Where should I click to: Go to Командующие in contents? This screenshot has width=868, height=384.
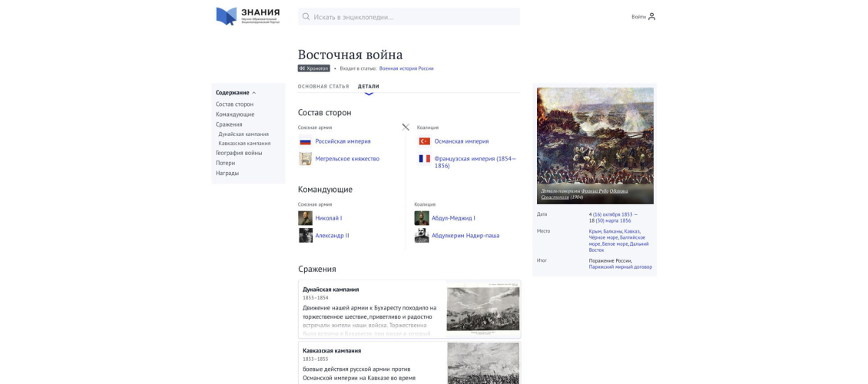235,114
